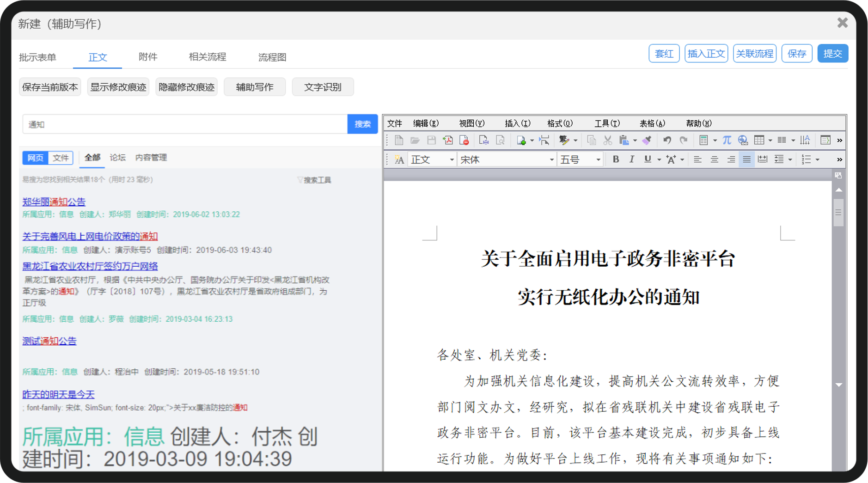Expand the underline style dropdown arrow
This screenshot has height=483, width=868.
pyautogui.click(x=659, y=160)
